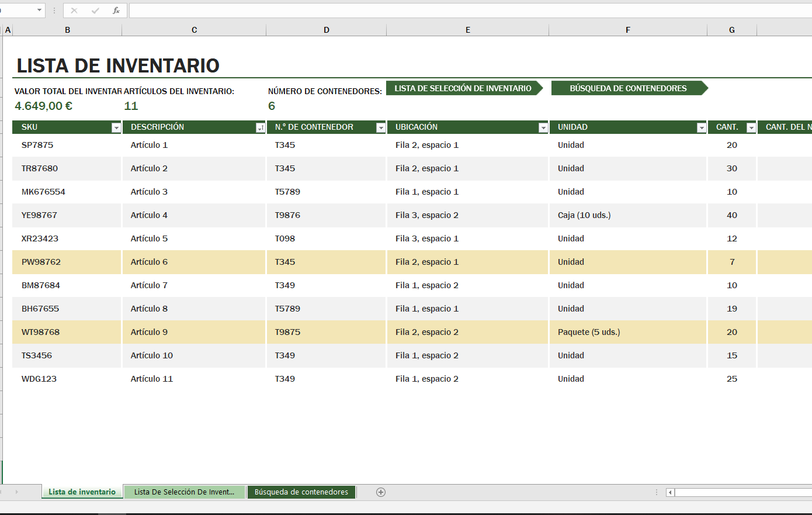Switch to the Lista De Selección De Invent tab
The height and width of the screenshot is (515, 812).
click(x=184, y=492)
